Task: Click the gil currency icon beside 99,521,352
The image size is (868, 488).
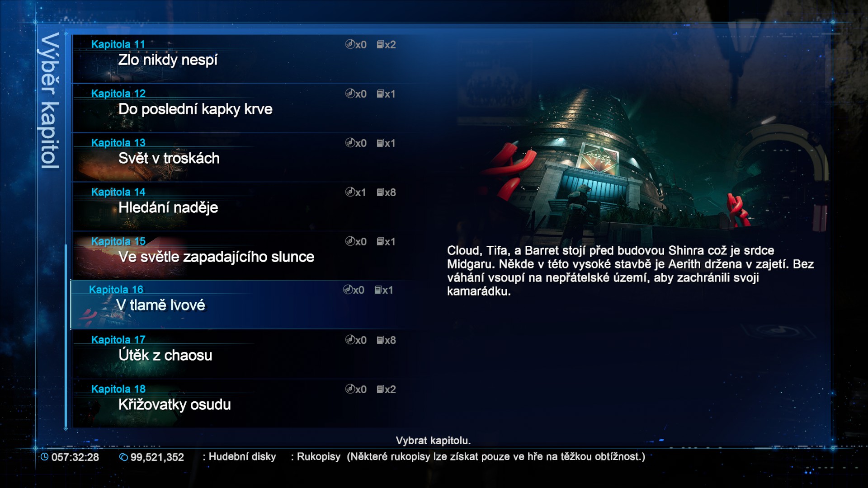Action: tap(123, 457)
